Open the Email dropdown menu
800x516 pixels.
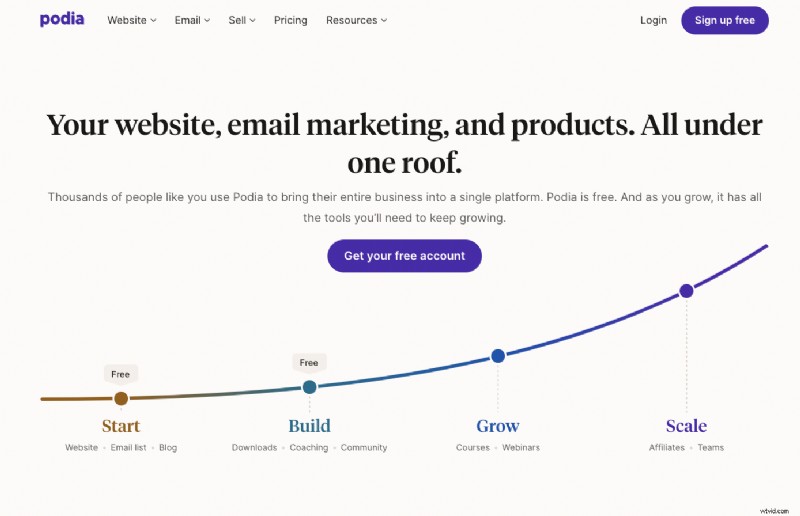click(x=192, y=20)
